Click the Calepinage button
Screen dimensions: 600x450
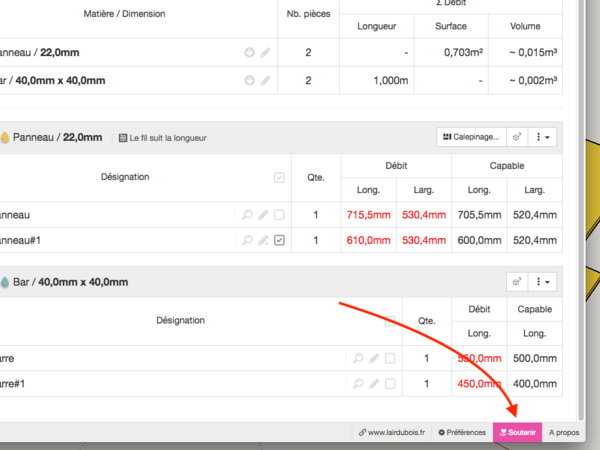[x=469, y=137]
